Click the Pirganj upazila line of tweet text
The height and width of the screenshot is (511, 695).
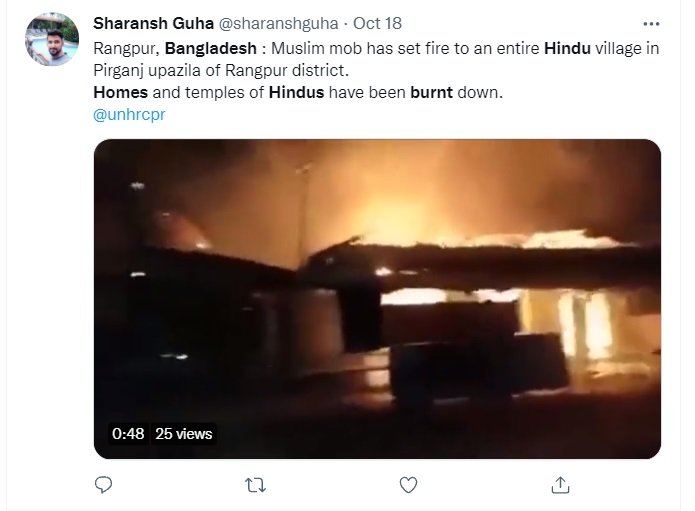tap(221, 70)
